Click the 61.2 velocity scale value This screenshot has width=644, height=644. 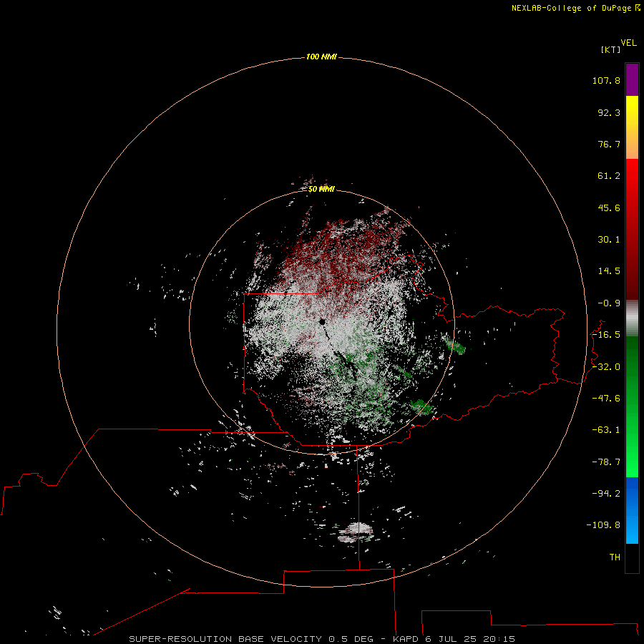pos(609,176)
